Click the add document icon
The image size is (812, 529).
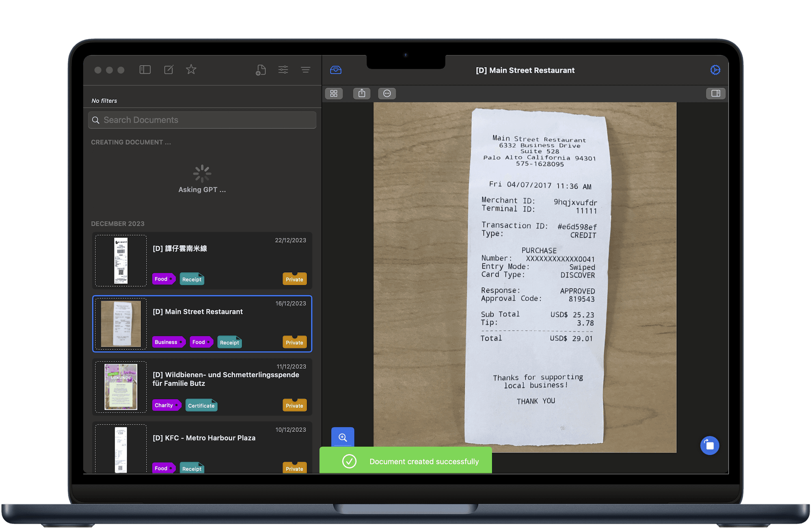(261, 70)
